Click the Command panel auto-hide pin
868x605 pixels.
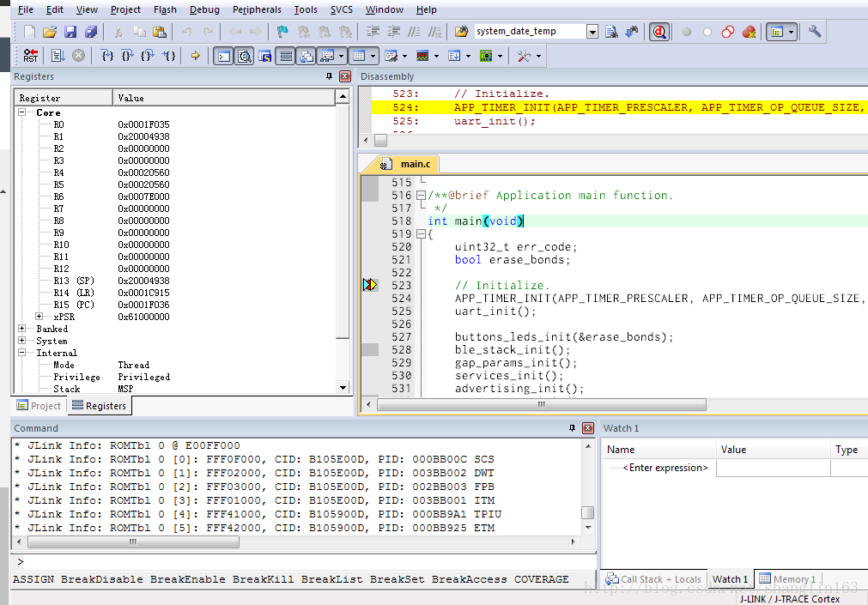tap(573, 428)
